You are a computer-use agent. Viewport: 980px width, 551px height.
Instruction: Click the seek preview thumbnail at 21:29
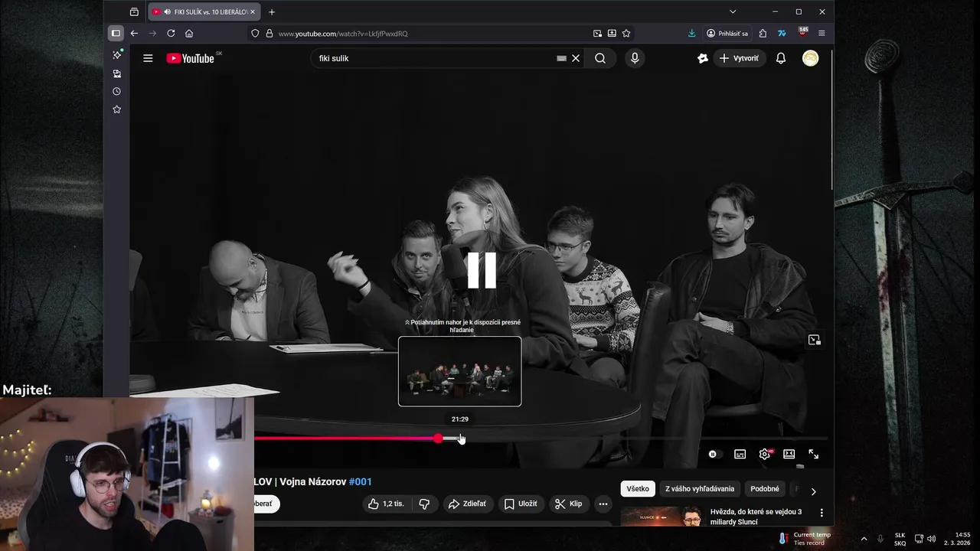tap(459, 371)
